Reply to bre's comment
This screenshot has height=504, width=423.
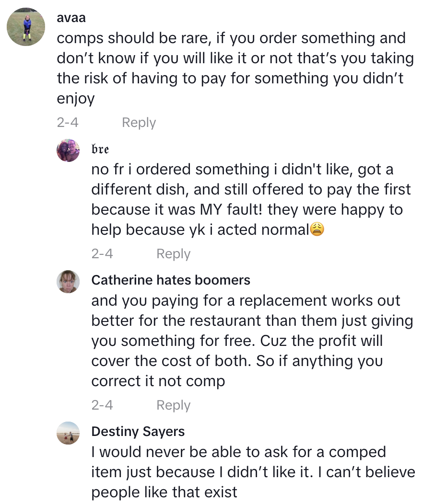tap(173, 254)
